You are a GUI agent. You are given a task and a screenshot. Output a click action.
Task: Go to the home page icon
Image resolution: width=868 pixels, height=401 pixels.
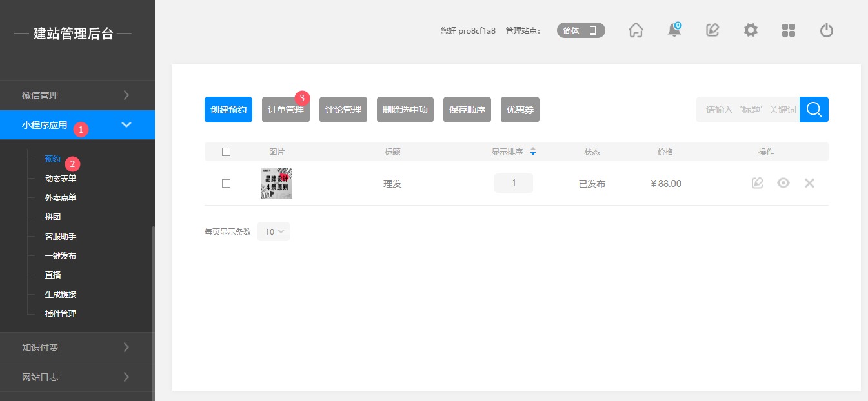pyautogui.click(x=636, y=30)
